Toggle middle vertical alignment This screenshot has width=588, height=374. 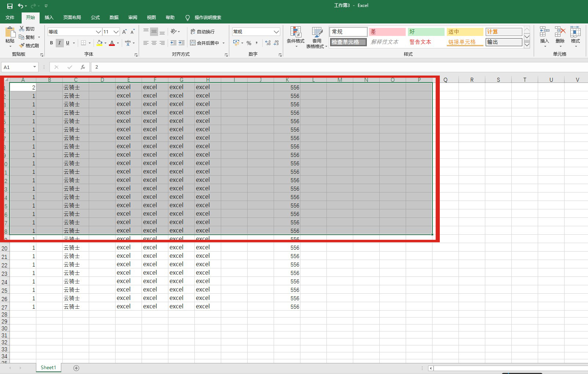[154, 32]
